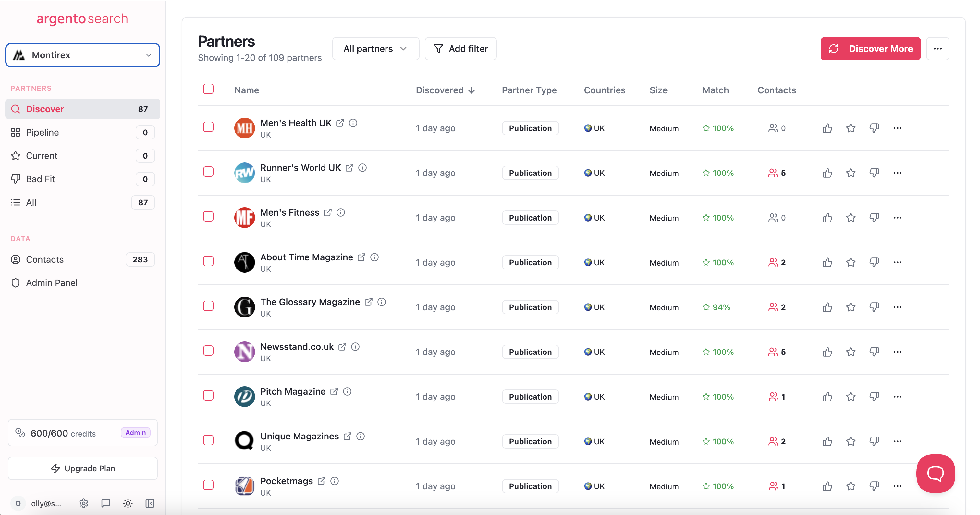The height and width of the screenshot is (515, 980).
Task: Open the Admin Panel section
Action: pos(51,282)
